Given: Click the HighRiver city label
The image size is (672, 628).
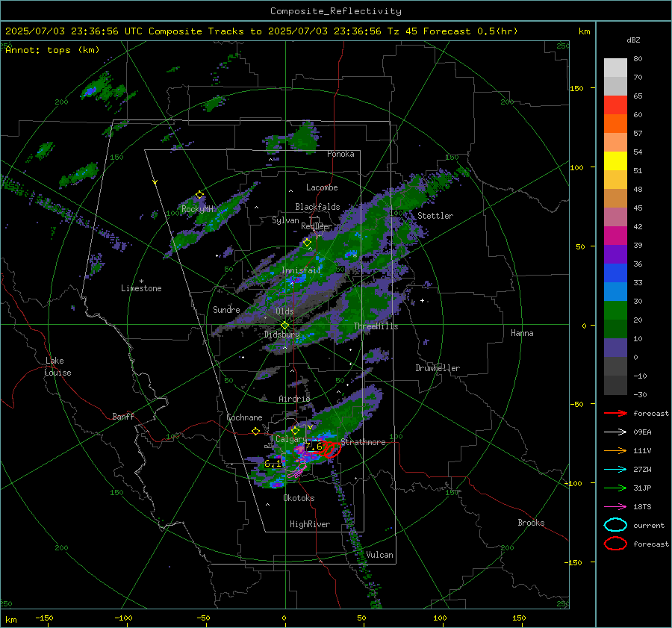Looking at the screenshot, I should tap(310, 524).
